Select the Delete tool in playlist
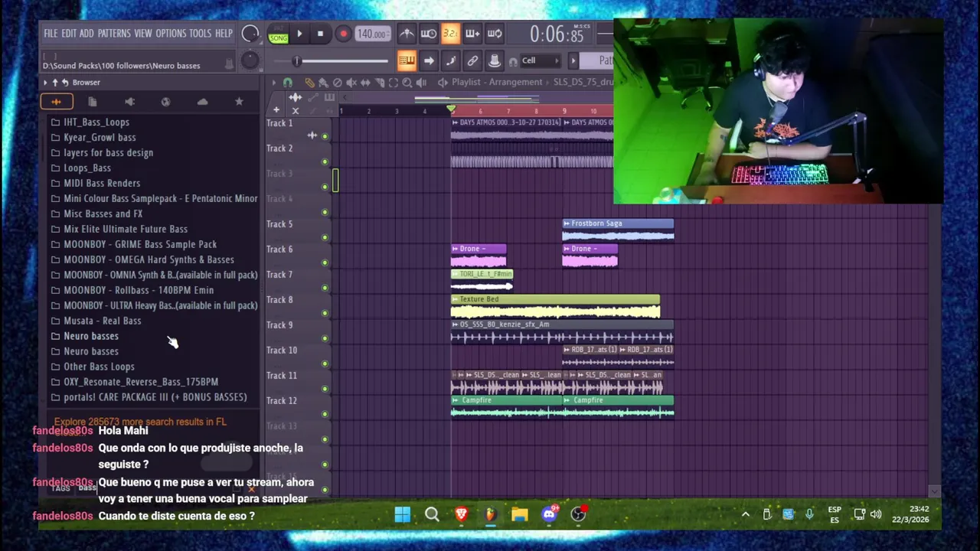Screen dimensions: 980x551 pyautogui.click(x=337, y=83)
